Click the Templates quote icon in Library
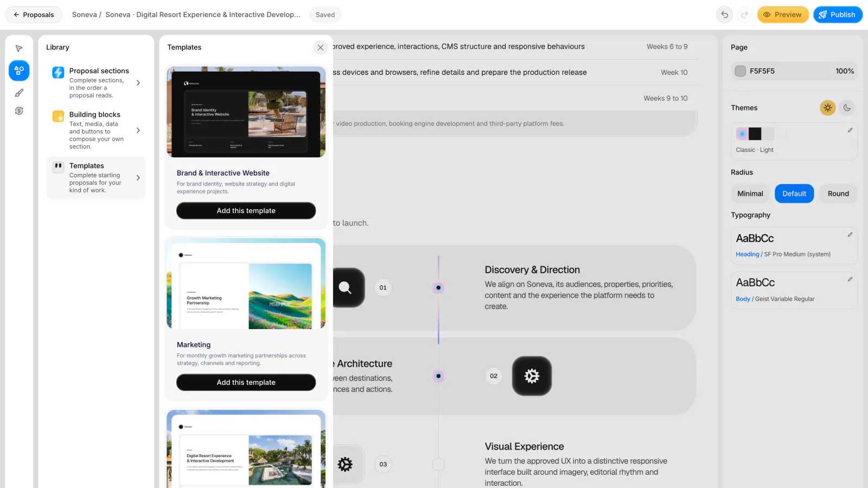868x488 pixels. pyautogui.click(x=58, y=166)
